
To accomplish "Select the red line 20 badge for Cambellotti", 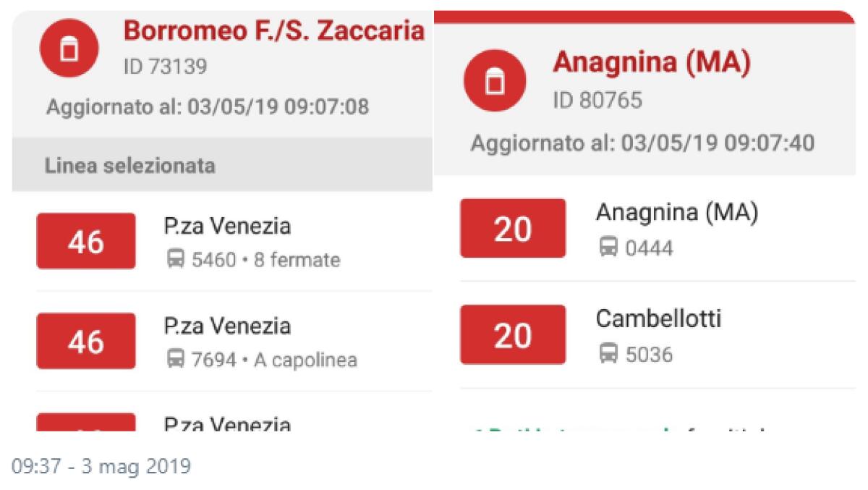I will click(513, 336).
